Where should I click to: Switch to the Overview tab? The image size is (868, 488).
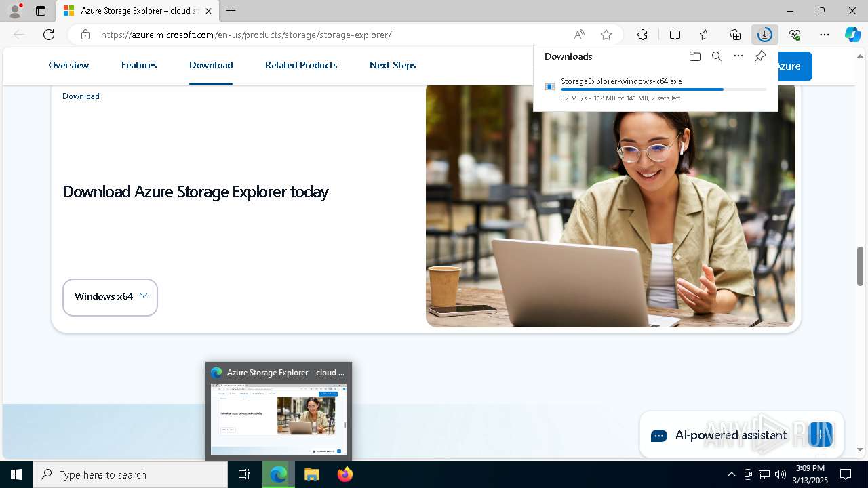(x=68, y=65)
